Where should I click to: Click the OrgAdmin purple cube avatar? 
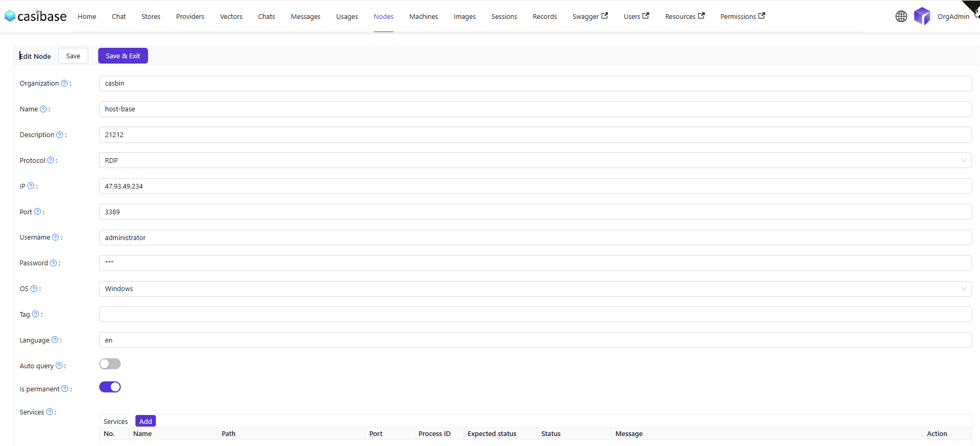click(x=922, y=16)
